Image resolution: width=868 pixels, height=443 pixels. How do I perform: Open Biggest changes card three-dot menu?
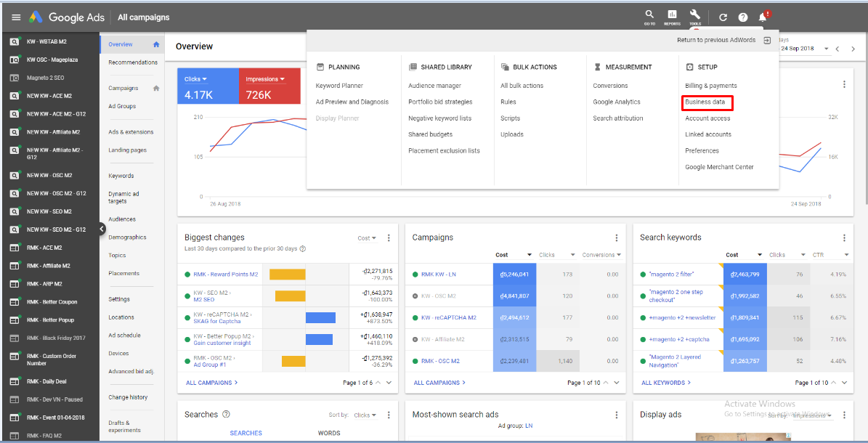[x=389, y=238]
